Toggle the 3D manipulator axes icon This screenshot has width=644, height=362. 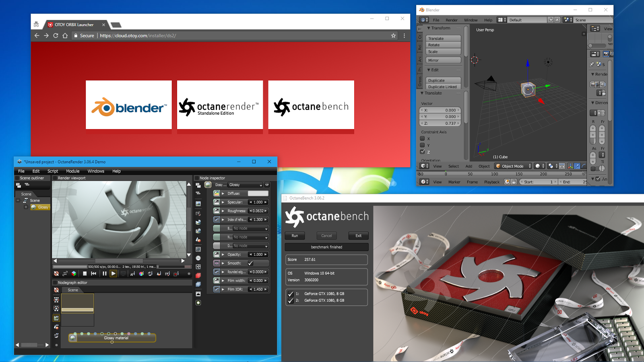570,166
